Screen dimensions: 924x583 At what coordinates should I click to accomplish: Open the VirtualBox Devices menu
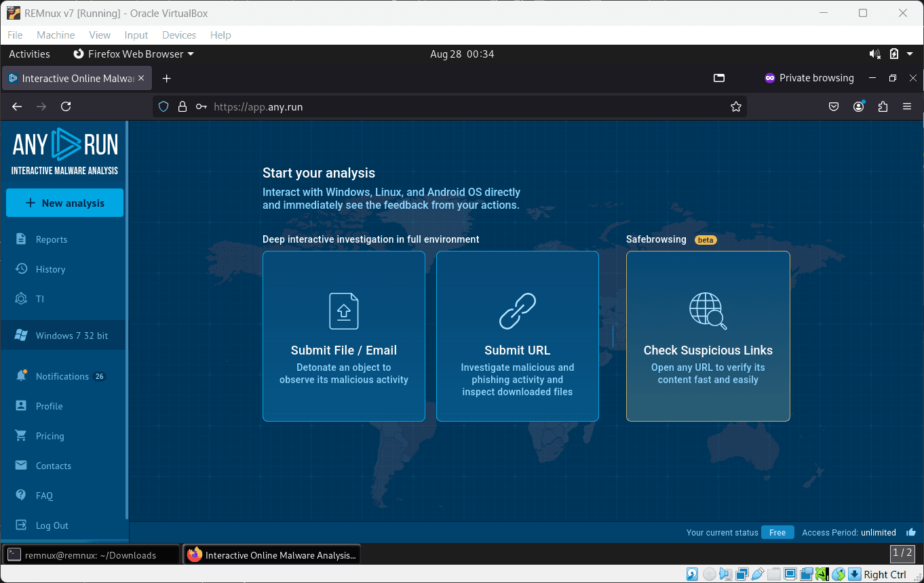[179, 35]
